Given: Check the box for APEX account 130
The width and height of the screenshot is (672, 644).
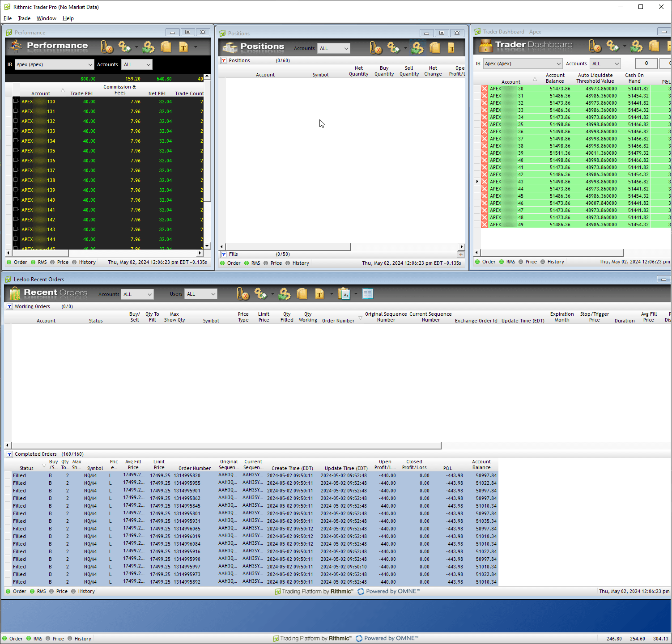Looking at the screenshot, I should (x=16, y=101).
